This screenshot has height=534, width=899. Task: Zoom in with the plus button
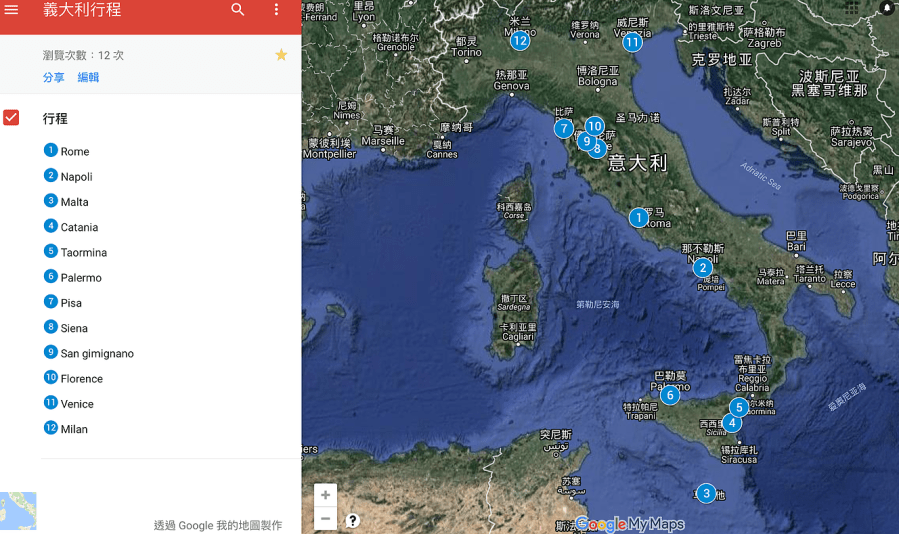325,496
